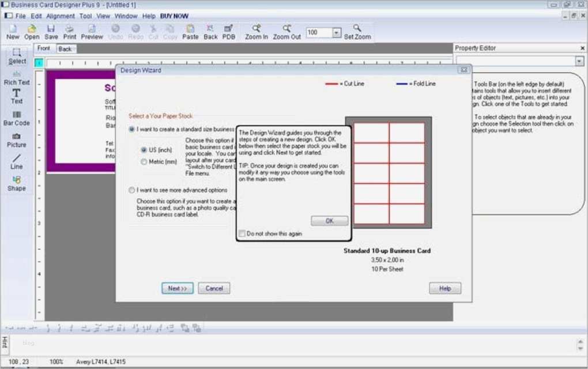Open the View menu

pyautogui.click(x=103, y=16)
